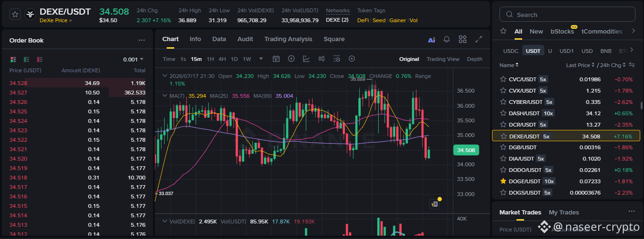Select the 4H interval
644x239 pixels.
point(222,59)
